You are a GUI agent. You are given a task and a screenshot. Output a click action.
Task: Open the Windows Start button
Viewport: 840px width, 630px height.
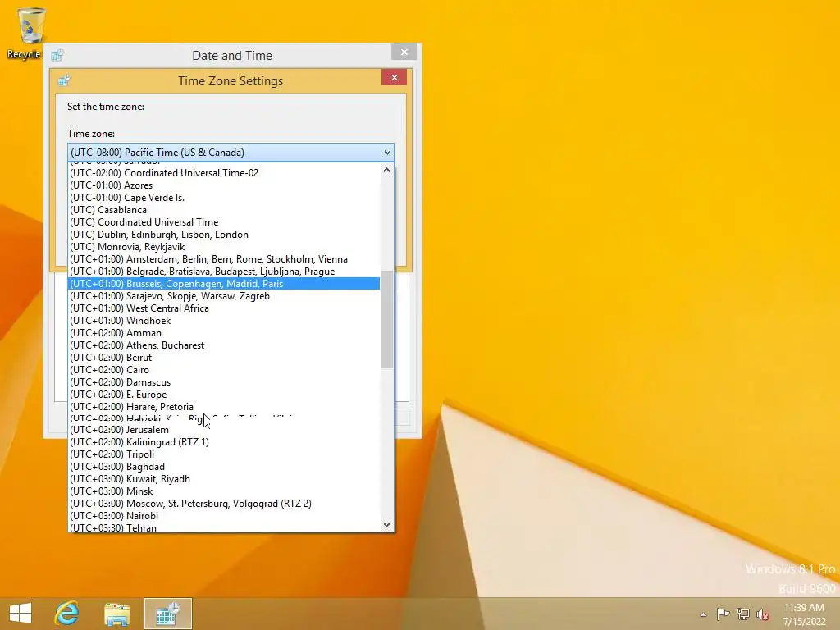click(21, 614)
